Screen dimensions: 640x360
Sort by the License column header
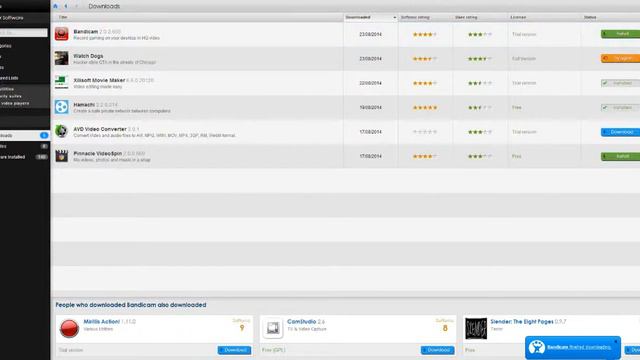518,17
